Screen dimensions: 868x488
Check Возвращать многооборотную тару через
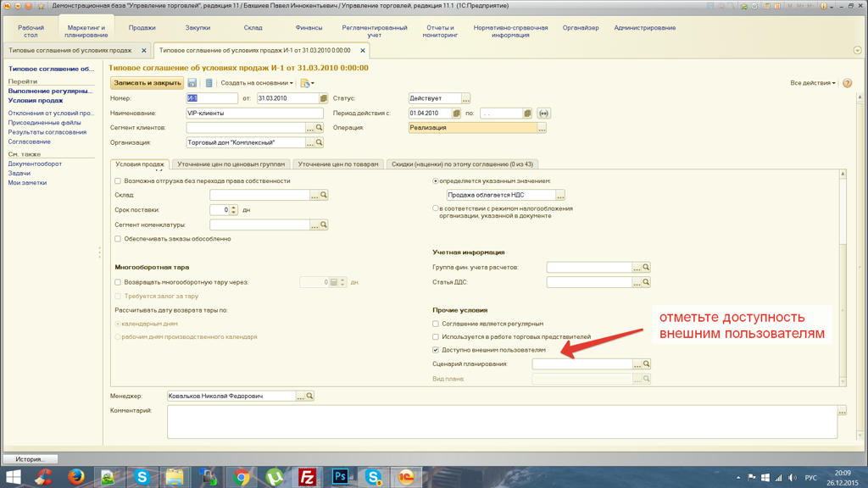[x=118, y=282]
